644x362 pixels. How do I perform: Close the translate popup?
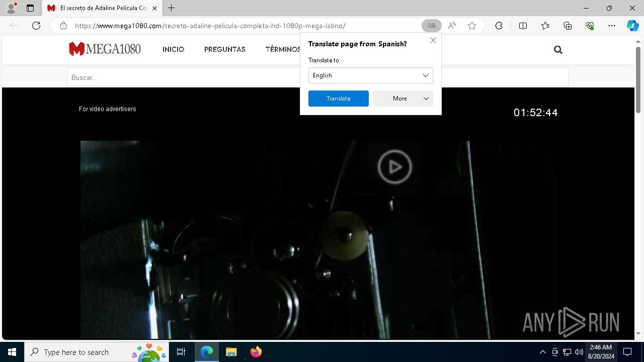point(433,40)
